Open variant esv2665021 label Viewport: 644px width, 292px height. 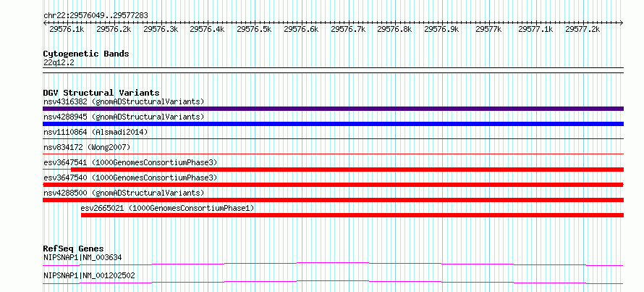pyautogui.click(x=168, y=209)
